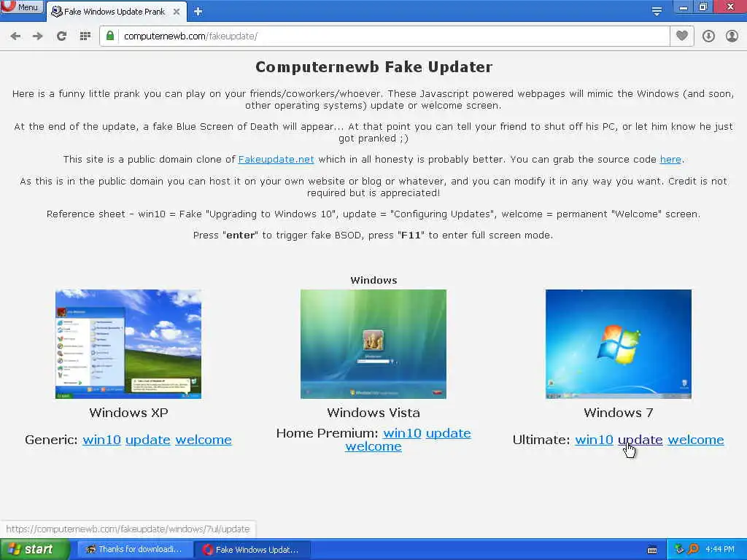The image size is (747, 560).
Task: Open a new tab with the plus button
Action: click(x=198, y=12)
